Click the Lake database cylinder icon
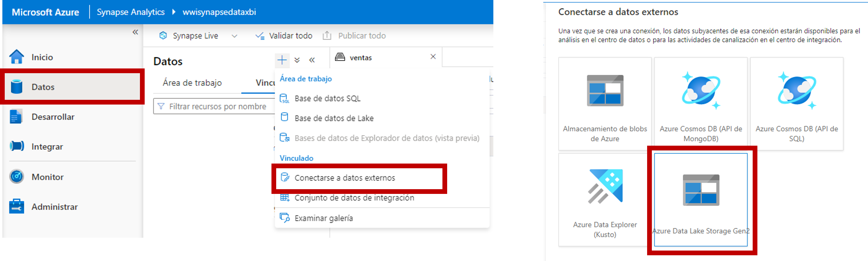This screenshot has width=868, height=261. point(284,117)
